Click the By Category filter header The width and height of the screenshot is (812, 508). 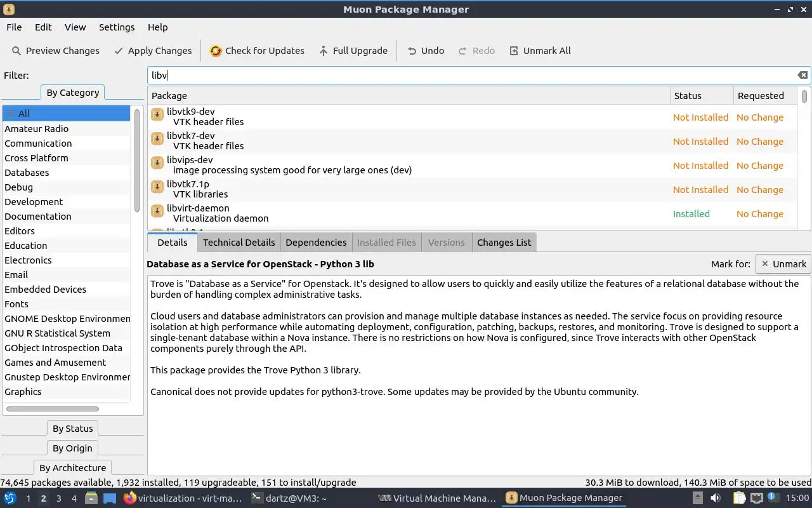72,93
